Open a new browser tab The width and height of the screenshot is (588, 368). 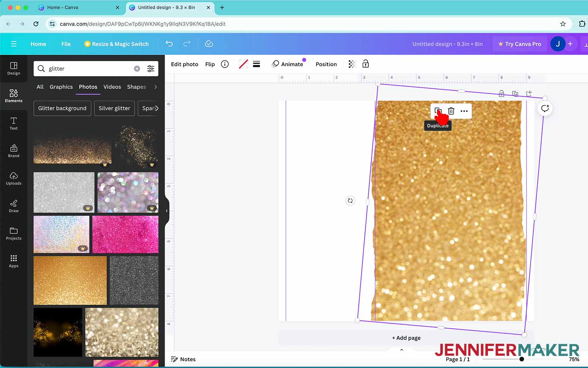tap(222, 7)
